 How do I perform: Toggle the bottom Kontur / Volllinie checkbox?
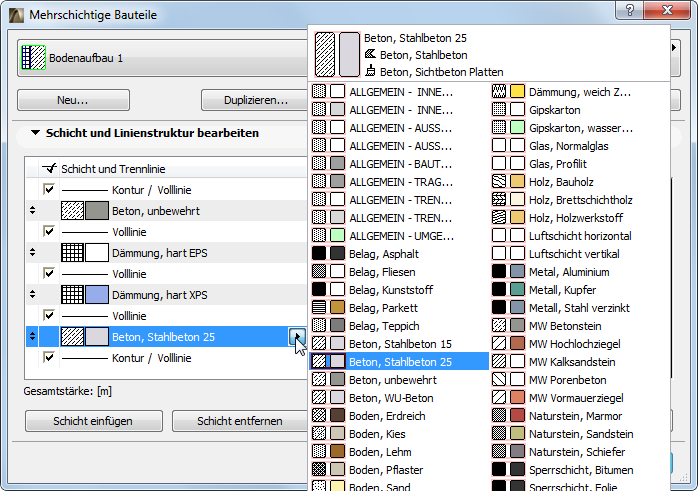pyautogui.click(x=49, y=357)
